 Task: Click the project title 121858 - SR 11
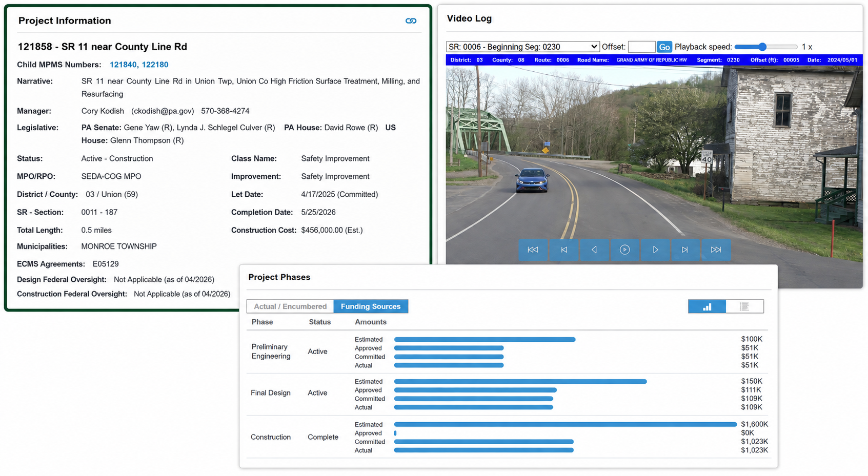pyautogui.click(x=102, y=47)
